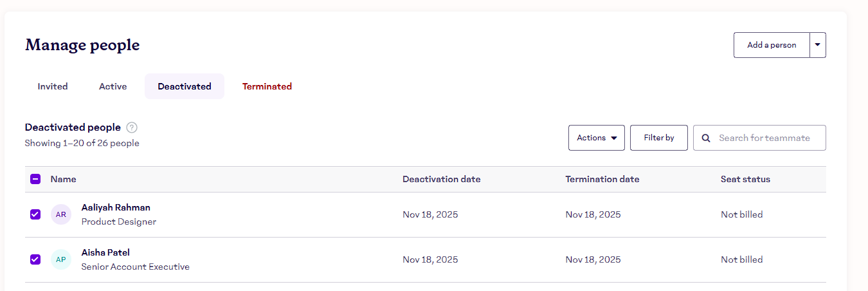Uncheck Aisha Patel's row checkbox
The image size is (868, 291).
click(35, 259)
